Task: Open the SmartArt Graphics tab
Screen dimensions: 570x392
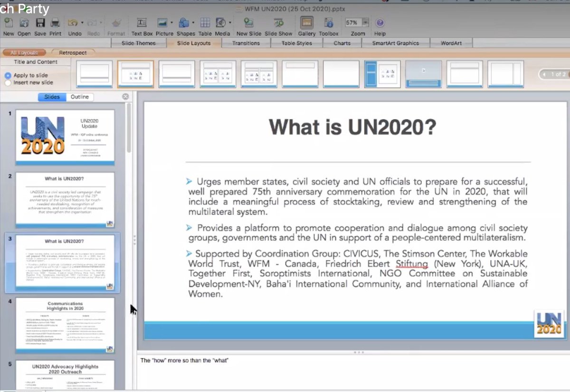Action: click(395, 43)
